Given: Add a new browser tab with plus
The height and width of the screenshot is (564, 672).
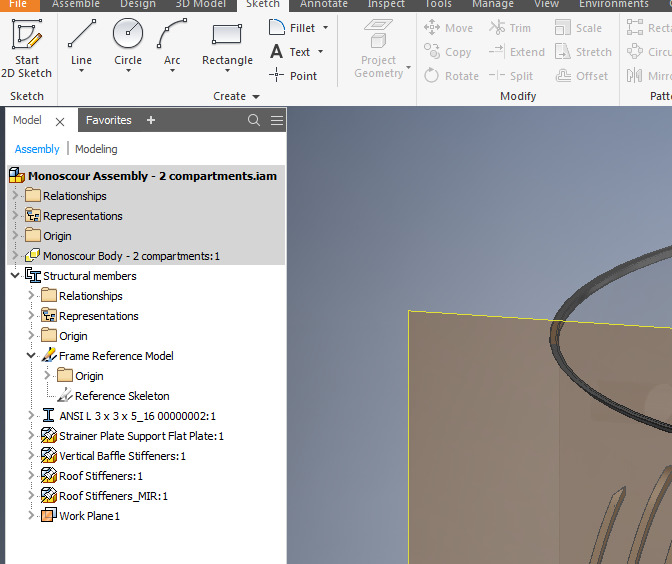Looking at the screenshot, I should click(x=151, y=120).
